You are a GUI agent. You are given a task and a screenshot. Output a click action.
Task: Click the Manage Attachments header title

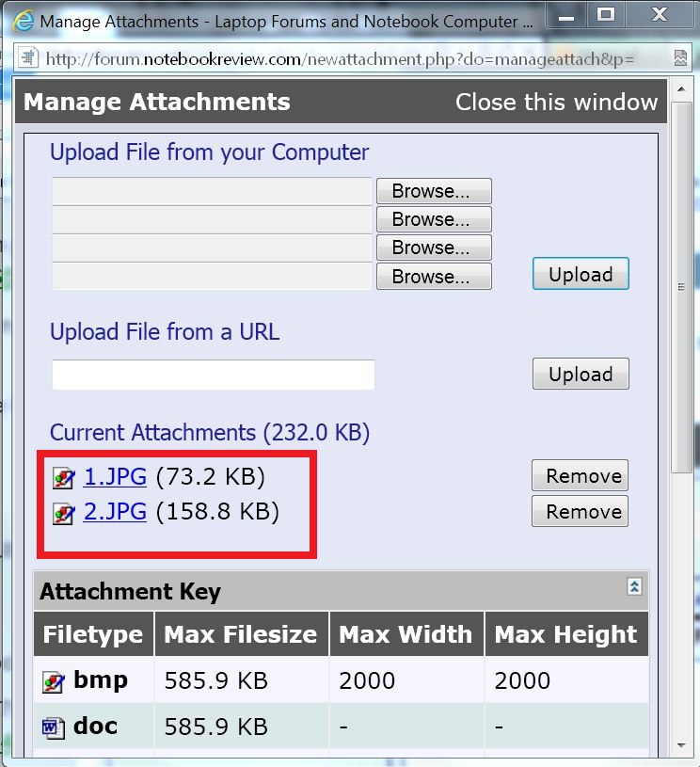click(x=157, y=103)
